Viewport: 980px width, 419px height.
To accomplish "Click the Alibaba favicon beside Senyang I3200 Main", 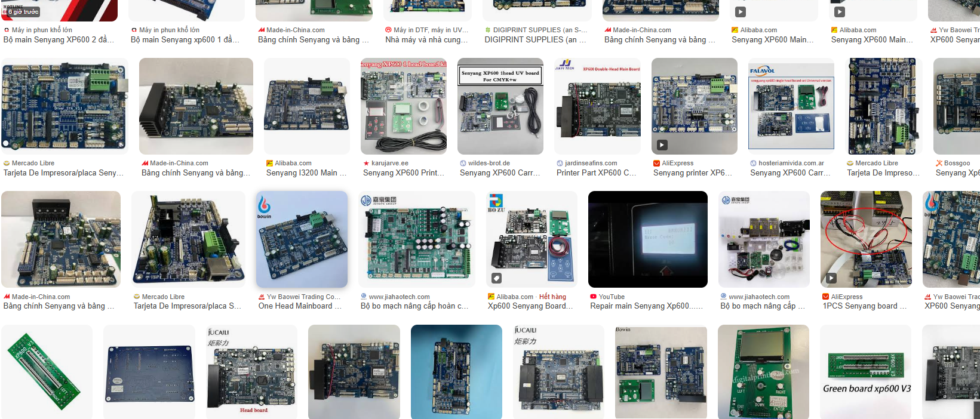I will coord(269,163).
